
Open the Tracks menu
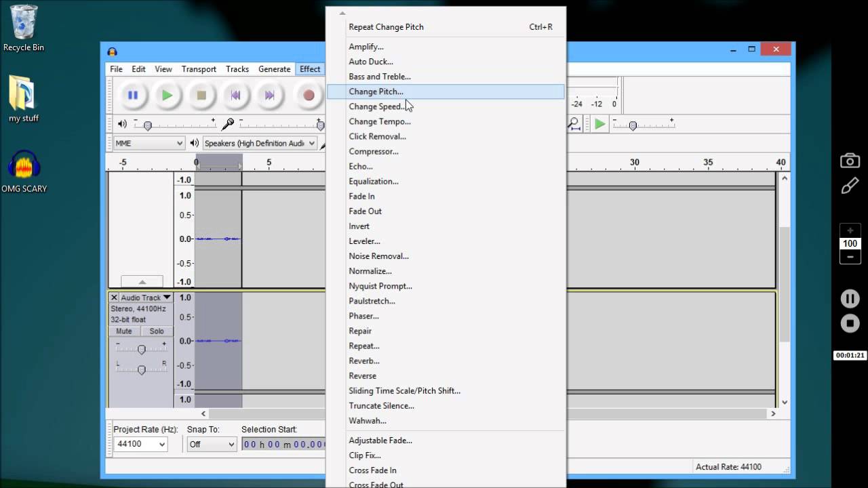237,69
